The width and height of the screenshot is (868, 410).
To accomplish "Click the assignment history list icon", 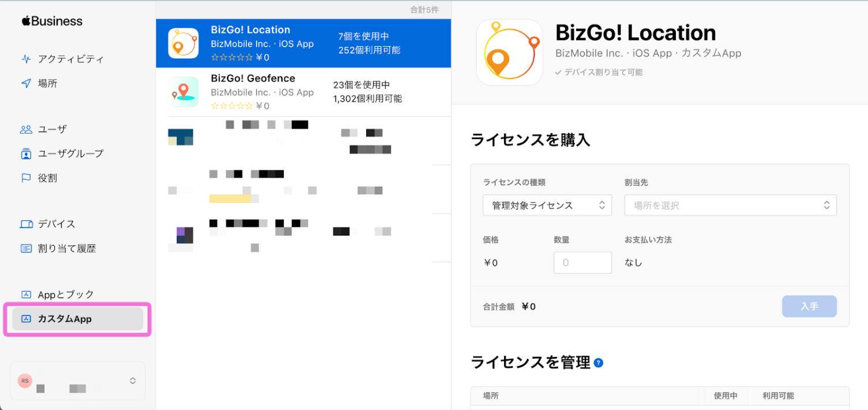I will point(26,249).
